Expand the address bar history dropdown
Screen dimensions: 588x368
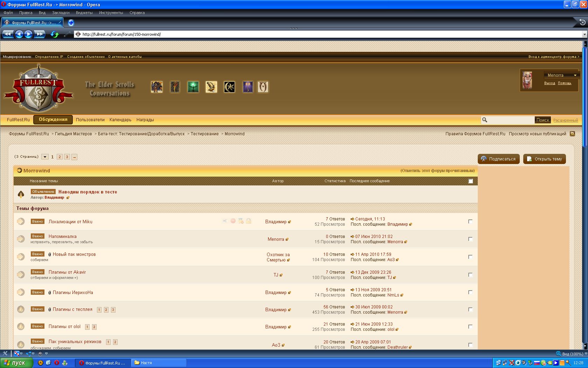(584, 34)
